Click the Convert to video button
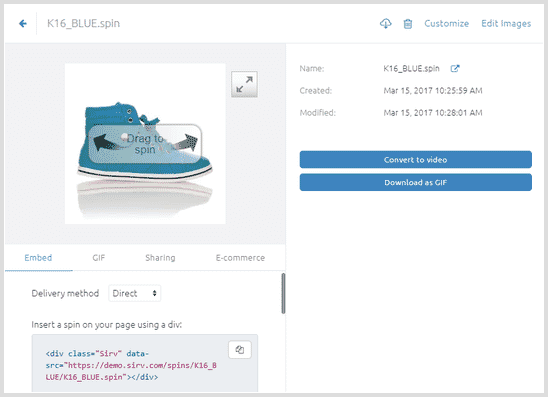This screenshot has width=548, height=397. click(x=416, y=160)
